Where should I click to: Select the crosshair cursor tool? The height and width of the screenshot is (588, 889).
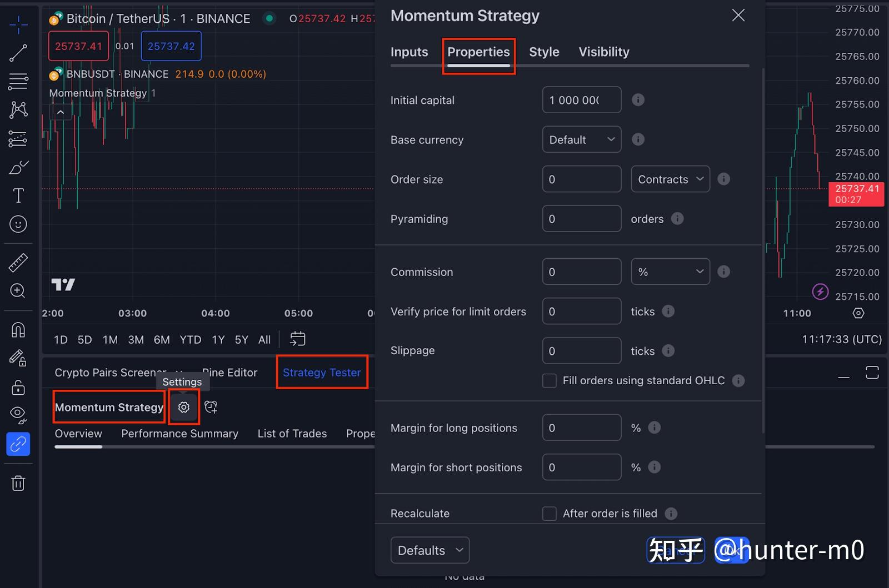(x=18, y=24)
